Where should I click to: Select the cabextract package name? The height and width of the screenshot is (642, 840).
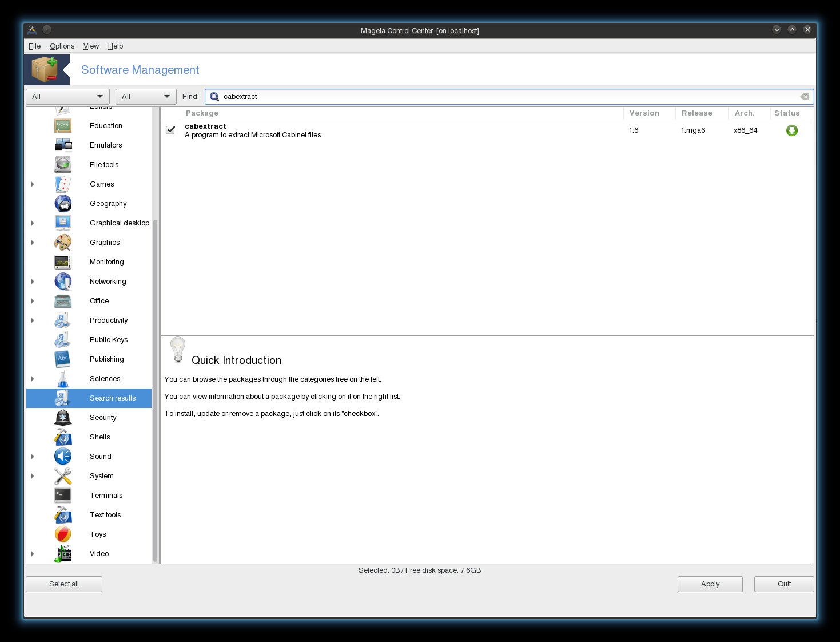click(205, 126)
